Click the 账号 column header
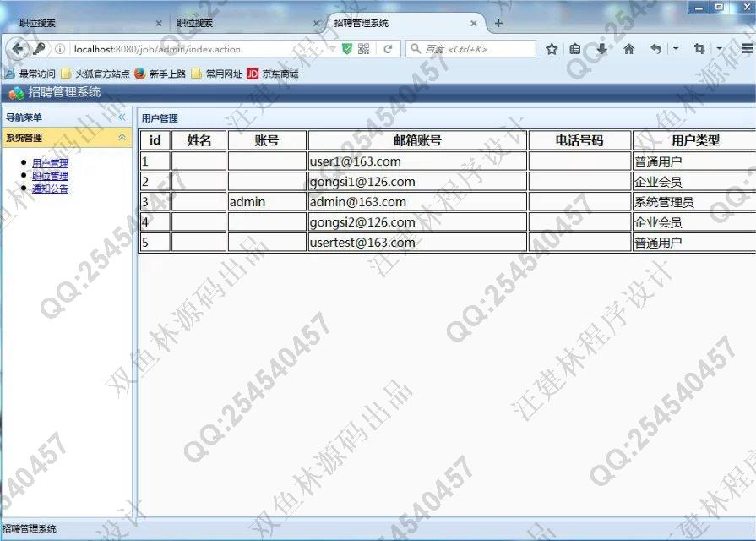This screenshot has height=541, width=756. 267,140
